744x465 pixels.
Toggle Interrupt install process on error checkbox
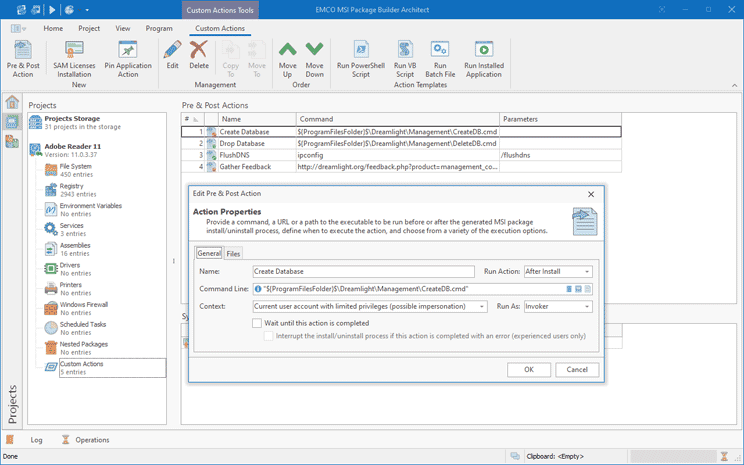coord(269,336)
